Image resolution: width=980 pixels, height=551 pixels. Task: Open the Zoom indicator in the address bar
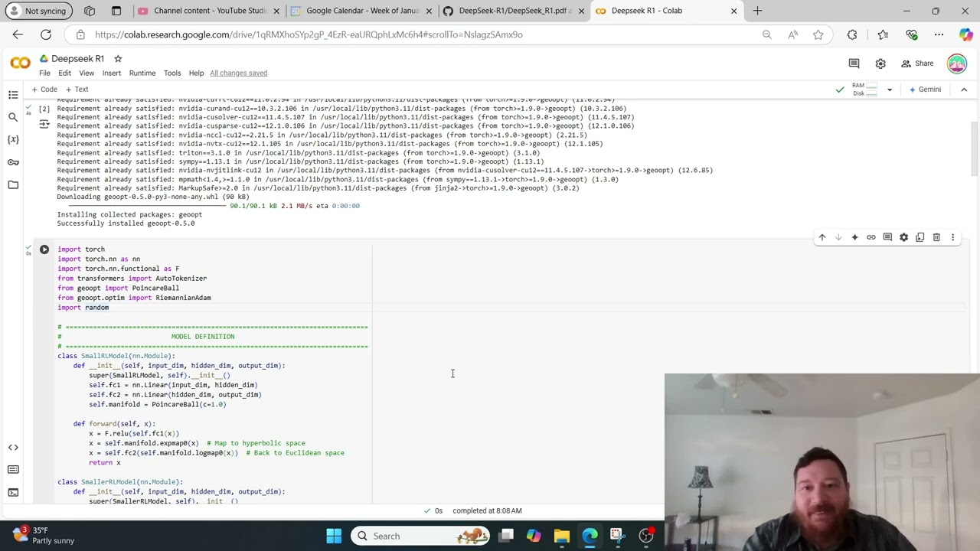[766, 34]
